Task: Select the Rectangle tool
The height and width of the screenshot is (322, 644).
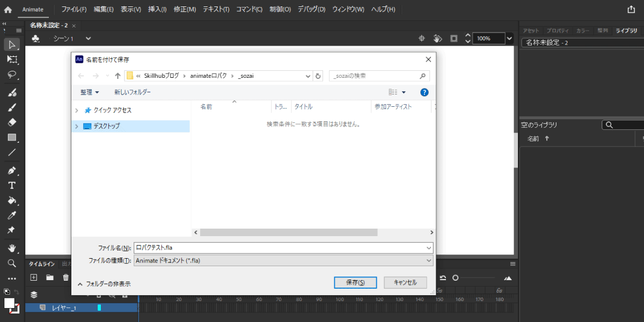Action: [12, 137]
